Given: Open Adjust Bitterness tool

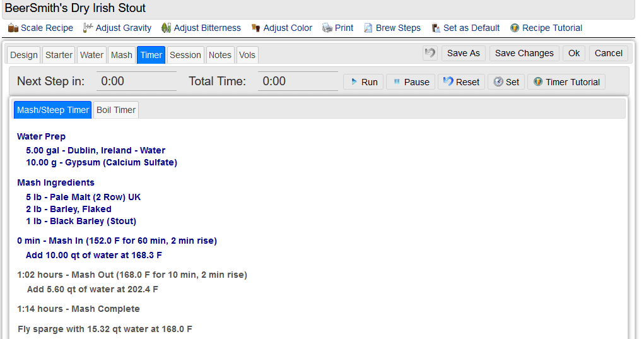Looking at the screenshot, I should 207,28.
